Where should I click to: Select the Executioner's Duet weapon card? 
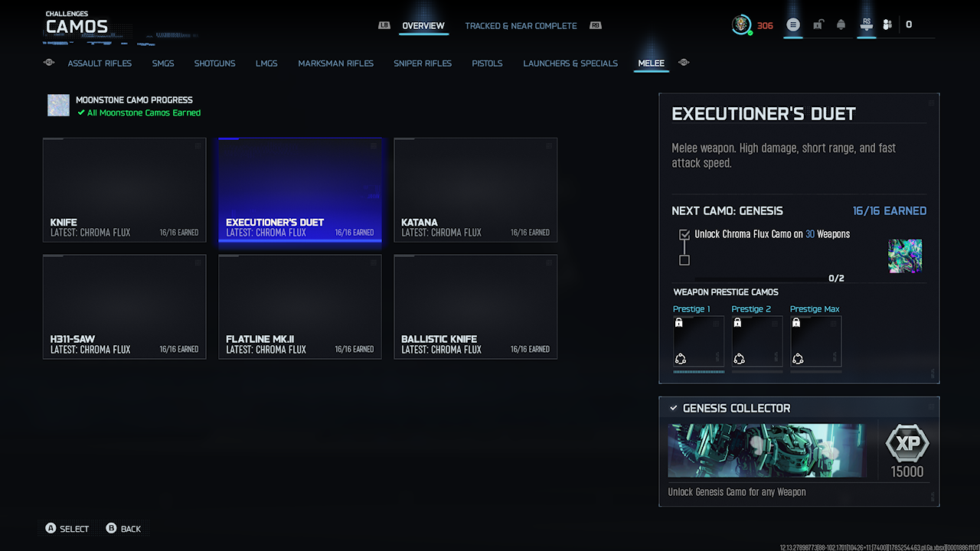click(x=300, y=190)
